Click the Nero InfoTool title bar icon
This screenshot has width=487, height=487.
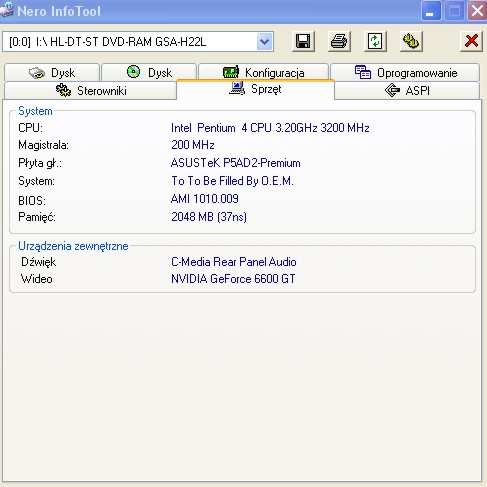pos(7,10)
